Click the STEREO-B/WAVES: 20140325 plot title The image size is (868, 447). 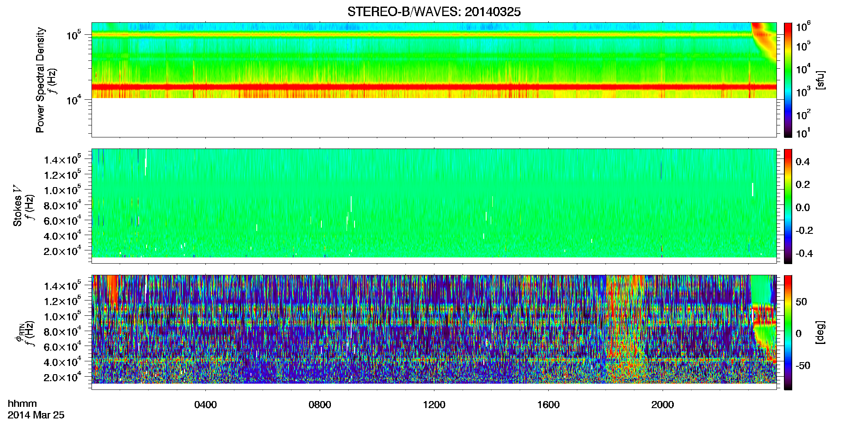pos(434,12)
